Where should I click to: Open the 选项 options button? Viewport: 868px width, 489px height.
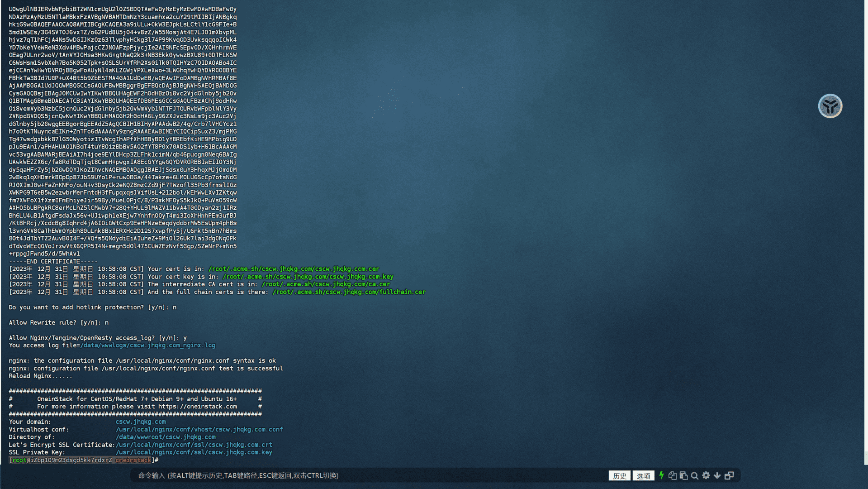[643, 475]
